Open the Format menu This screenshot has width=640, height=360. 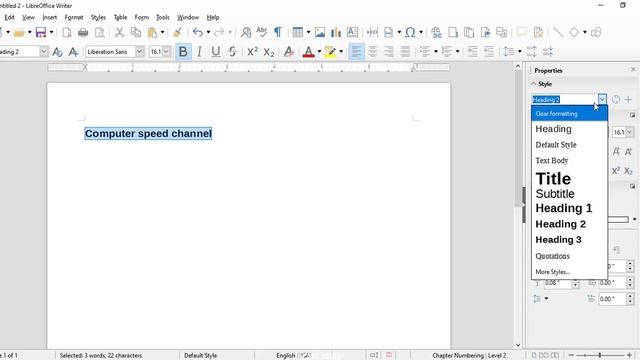[74, 17]
